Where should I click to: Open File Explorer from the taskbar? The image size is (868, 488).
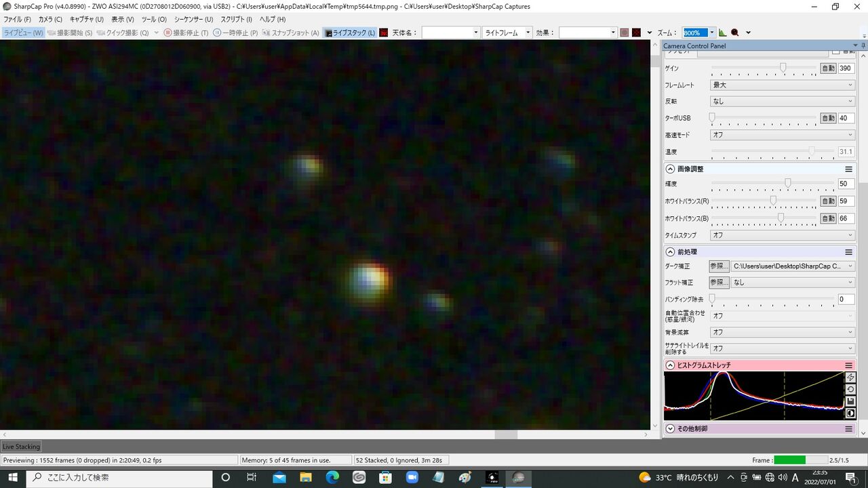coord(306,478)
